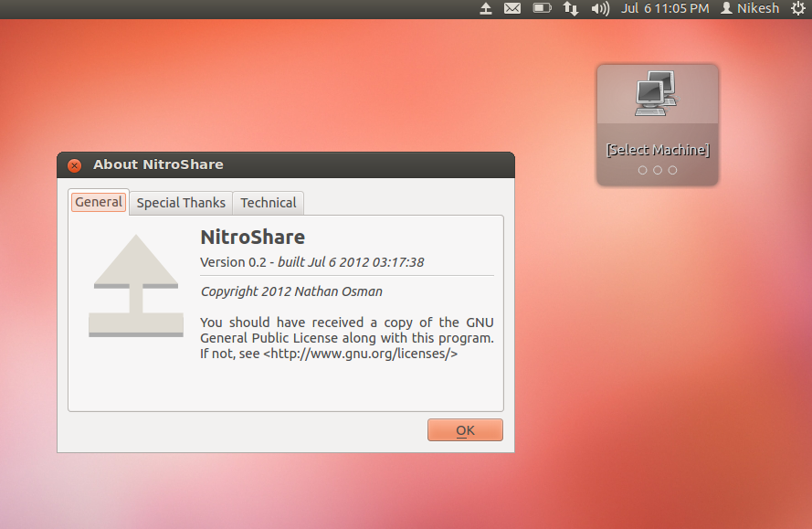812x529 pixels.
Task: Click the session gear icon
Action: point(797,8)
